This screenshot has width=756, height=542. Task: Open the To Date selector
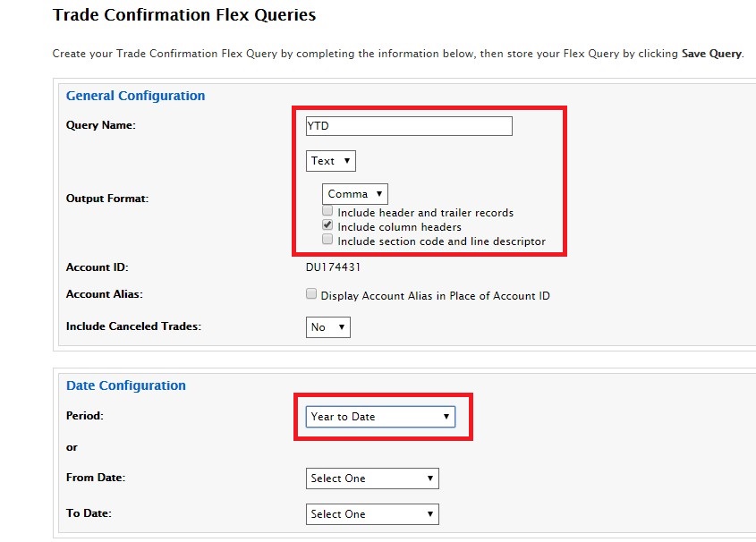[x=371, y=514]
